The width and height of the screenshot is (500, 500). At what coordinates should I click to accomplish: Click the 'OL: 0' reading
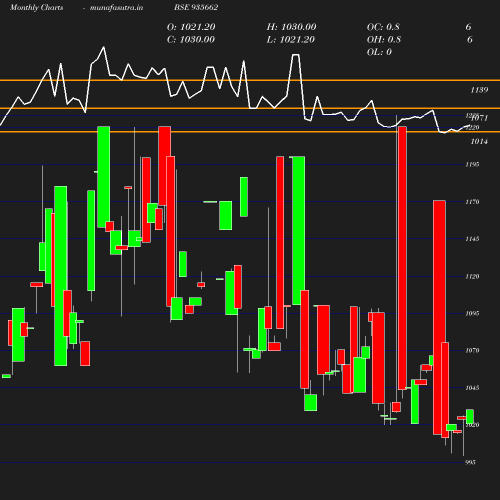pyautogui.click(x=379, y=52)
